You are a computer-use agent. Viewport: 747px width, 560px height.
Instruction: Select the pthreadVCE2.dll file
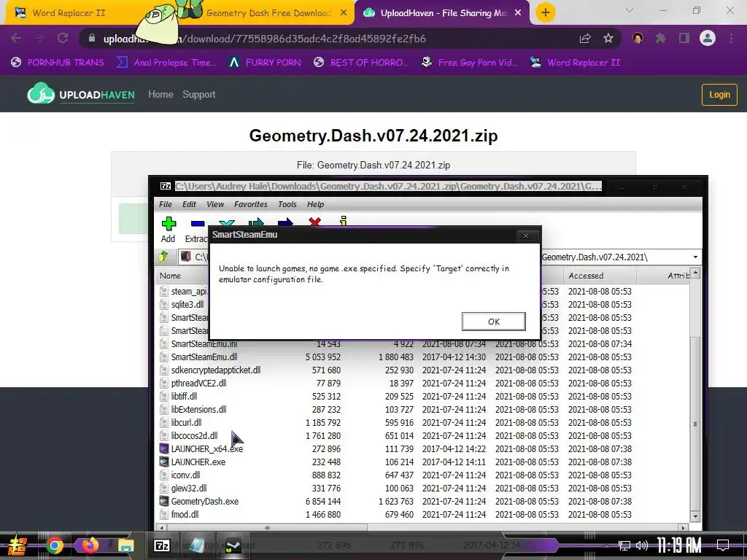(198, 384)
